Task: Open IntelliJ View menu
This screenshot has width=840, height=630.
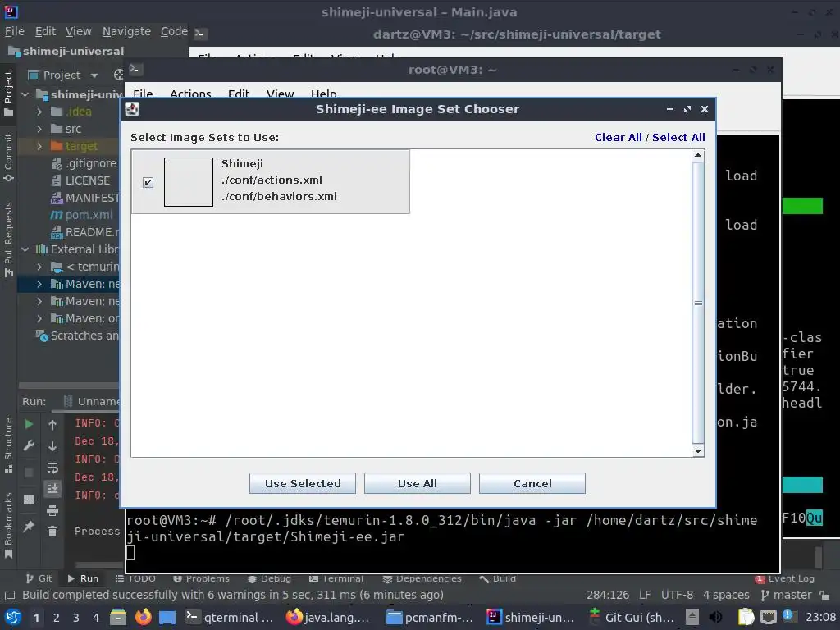Action: click(78, 32)
